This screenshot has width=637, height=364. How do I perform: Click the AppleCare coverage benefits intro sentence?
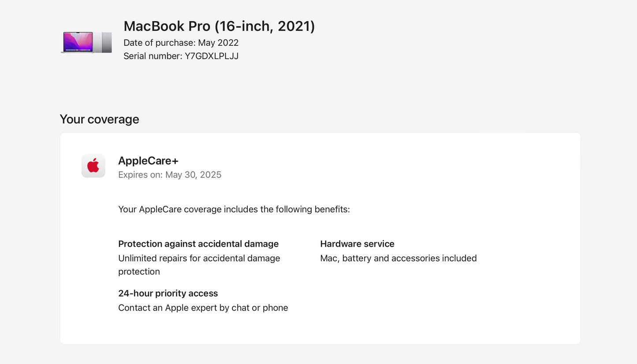click(x=234, y=209)
